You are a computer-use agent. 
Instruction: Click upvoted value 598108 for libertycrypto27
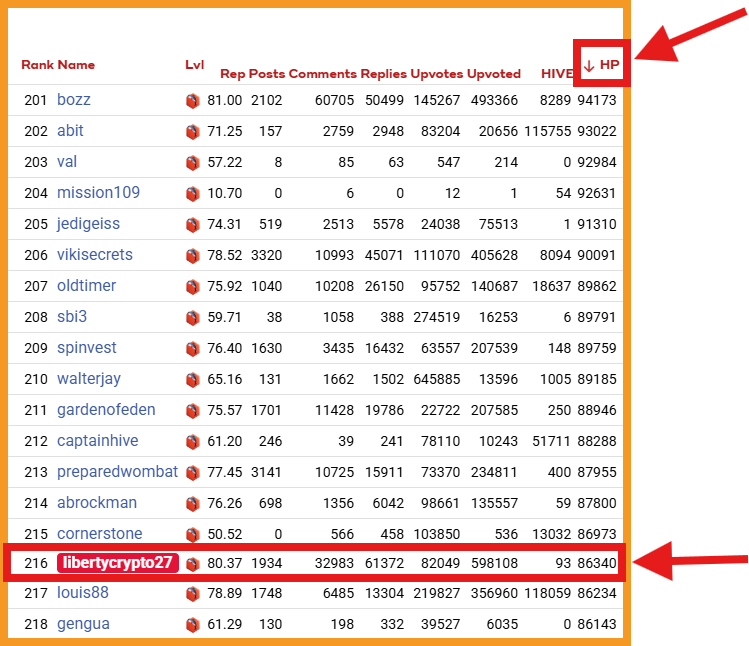(x=494, y=564)
